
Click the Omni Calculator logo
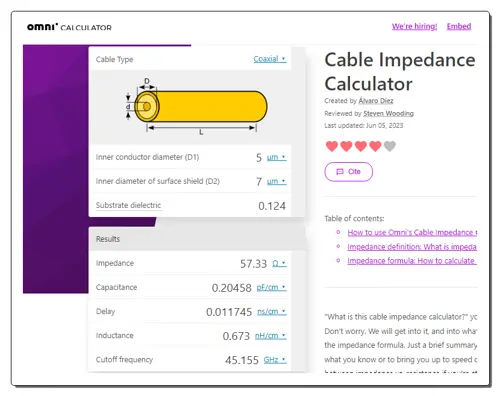69,27
